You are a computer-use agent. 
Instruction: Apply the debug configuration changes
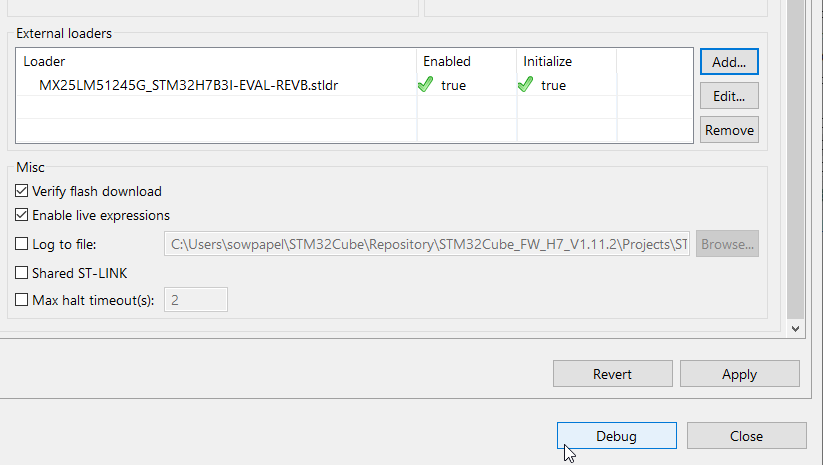click(x=740, y=374)
